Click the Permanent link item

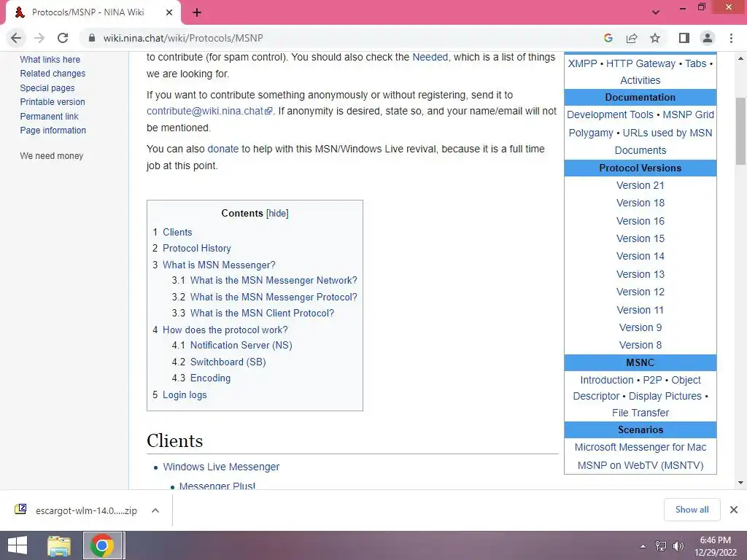(x=49, y=116)
